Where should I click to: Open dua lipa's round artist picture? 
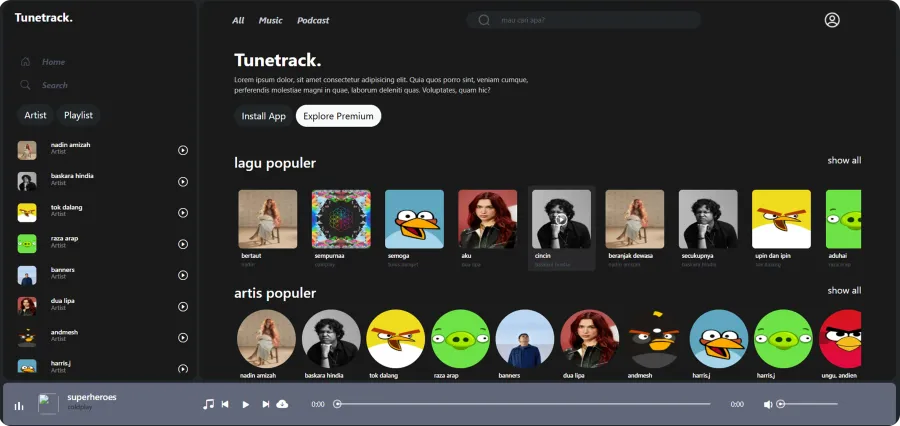(x=589, y=339)
